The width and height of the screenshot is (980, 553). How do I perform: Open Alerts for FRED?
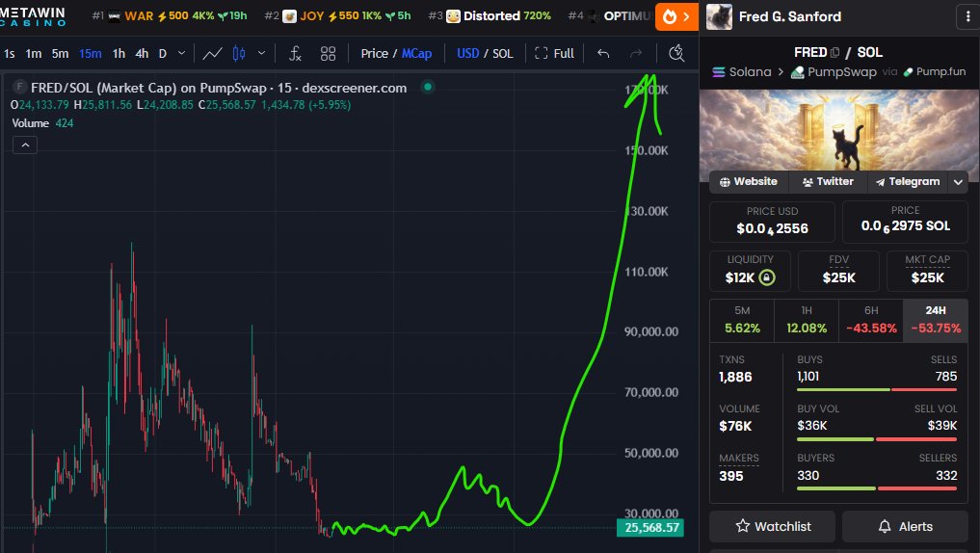pos(905,526)
